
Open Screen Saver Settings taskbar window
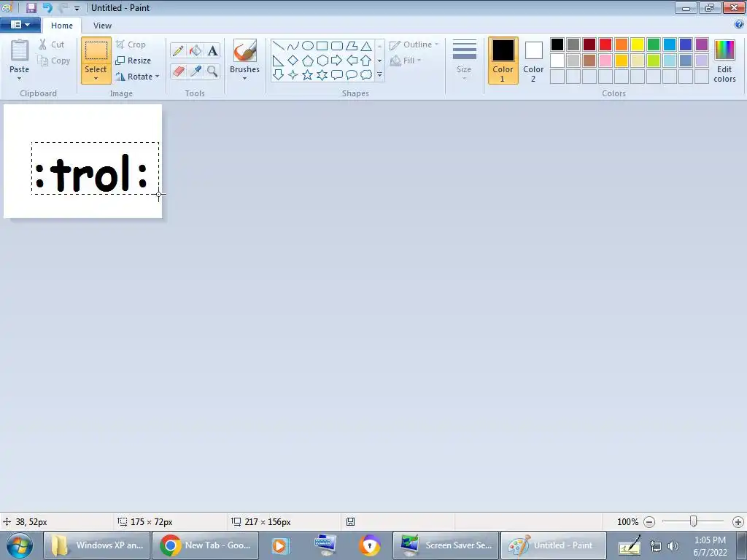coord(446,545)
